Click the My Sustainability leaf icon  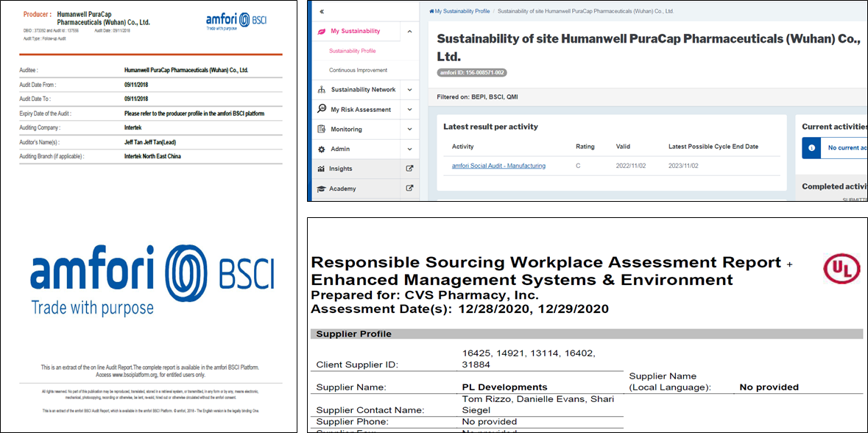coord(322,32)
